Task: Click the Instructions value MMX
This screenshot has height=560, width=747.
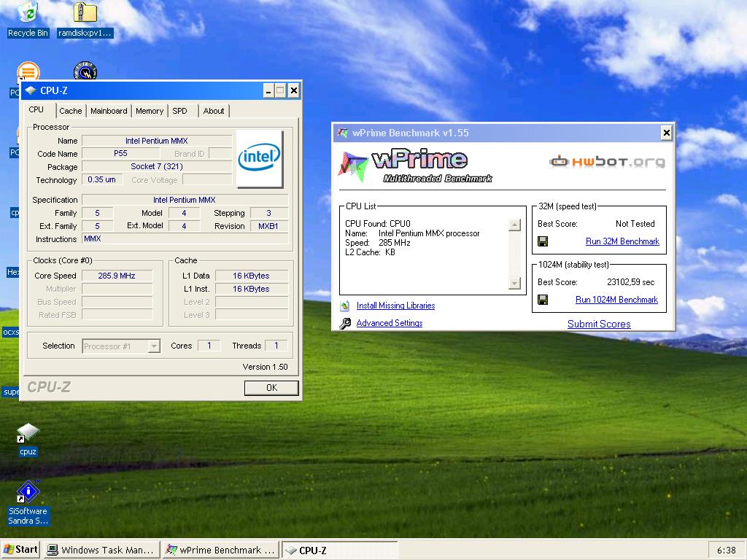Action: tap(185, 238)
